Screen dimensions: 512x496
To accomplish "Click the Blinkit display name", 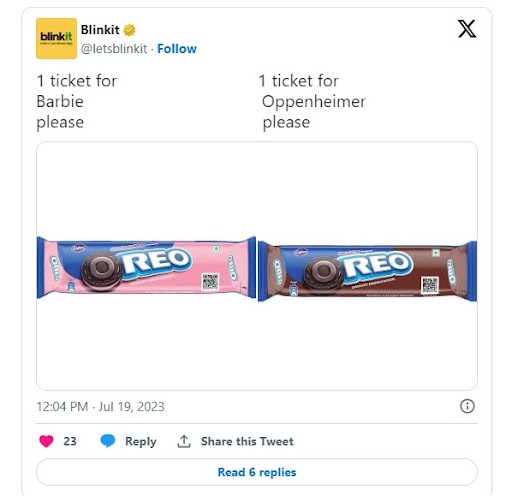I will 100,30.
